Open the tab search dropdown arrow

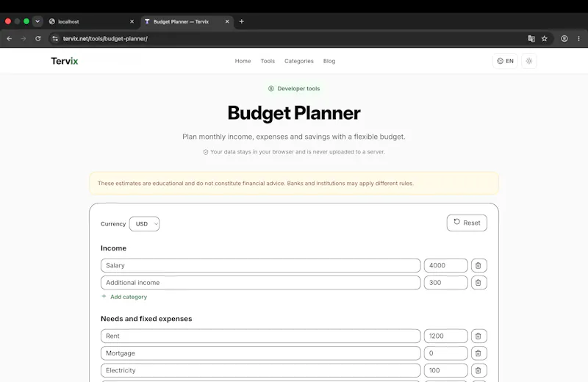(37, 21)
